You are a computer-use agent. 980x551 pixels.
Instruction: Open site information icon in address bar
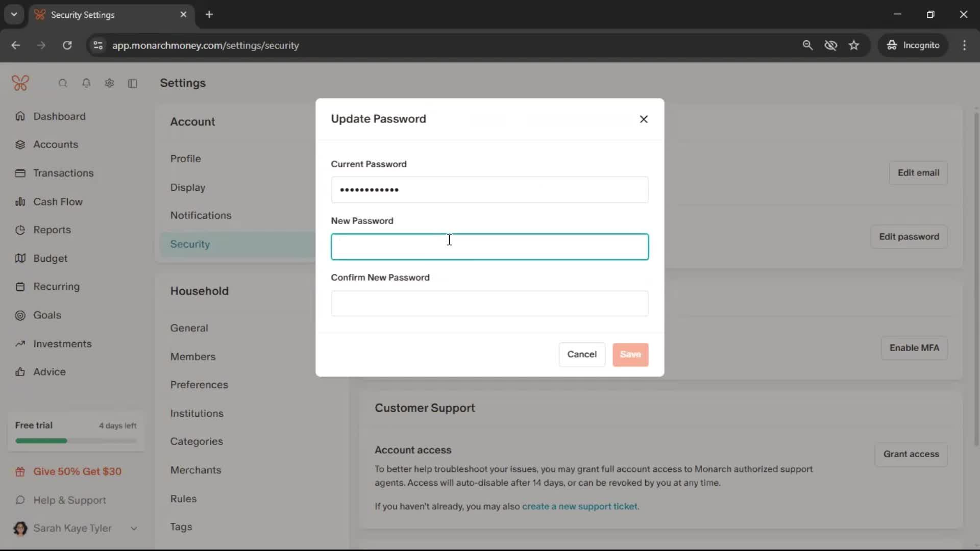click(98, 45)
